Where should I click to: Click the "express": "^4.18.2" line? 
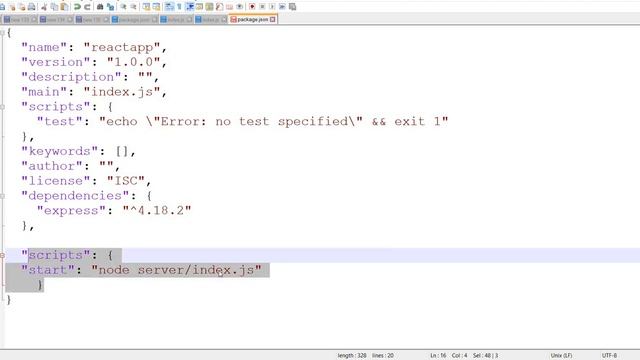point(114,211)
